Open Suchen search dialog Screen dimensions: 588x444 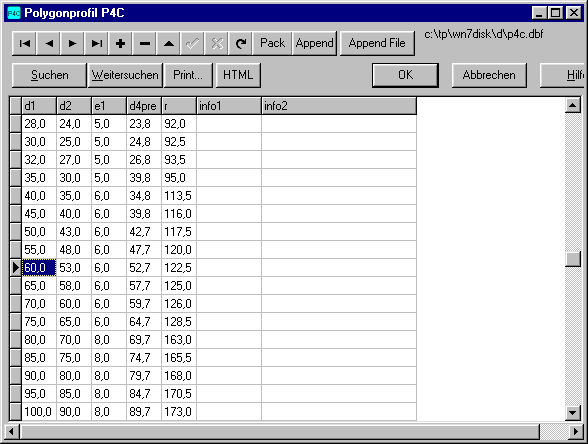click(50, 75)
